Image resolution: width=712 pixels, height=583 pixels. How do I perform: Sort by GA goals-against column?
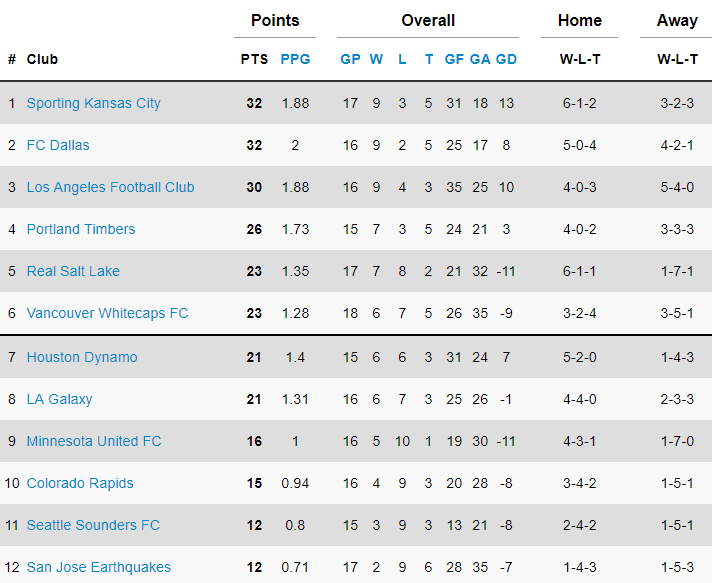coord(480,59)
